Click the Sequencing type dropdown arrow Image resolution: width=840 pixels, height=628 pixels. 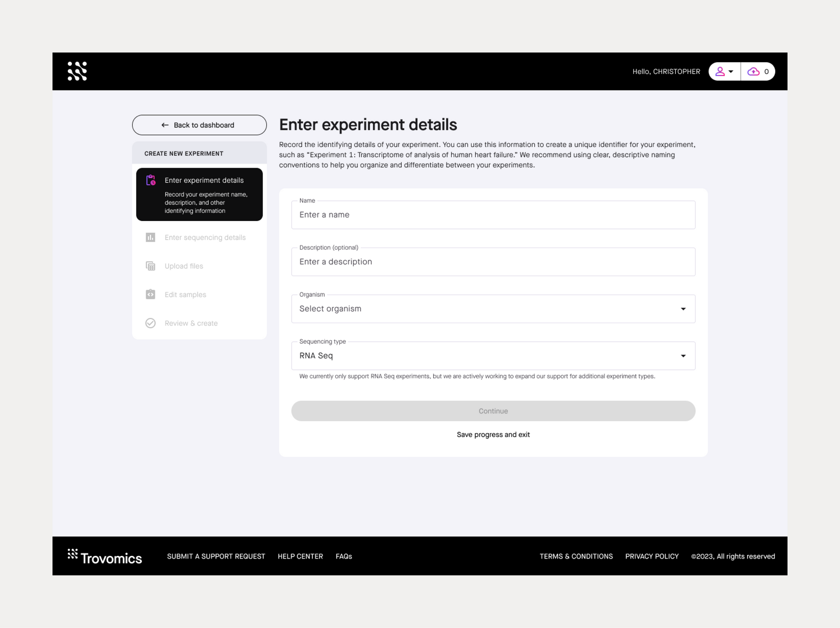click(x=683, y=356)
